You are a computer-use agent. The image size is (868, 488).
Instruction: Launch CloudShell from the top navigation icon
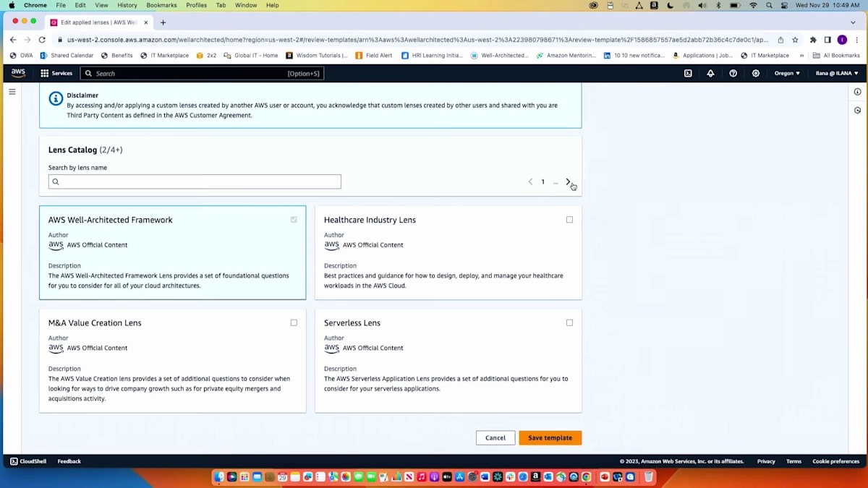[688, 73]
